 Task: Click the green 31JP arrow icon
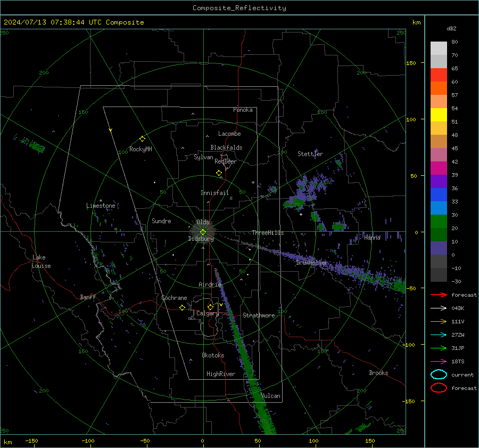[x=439, y=348]
